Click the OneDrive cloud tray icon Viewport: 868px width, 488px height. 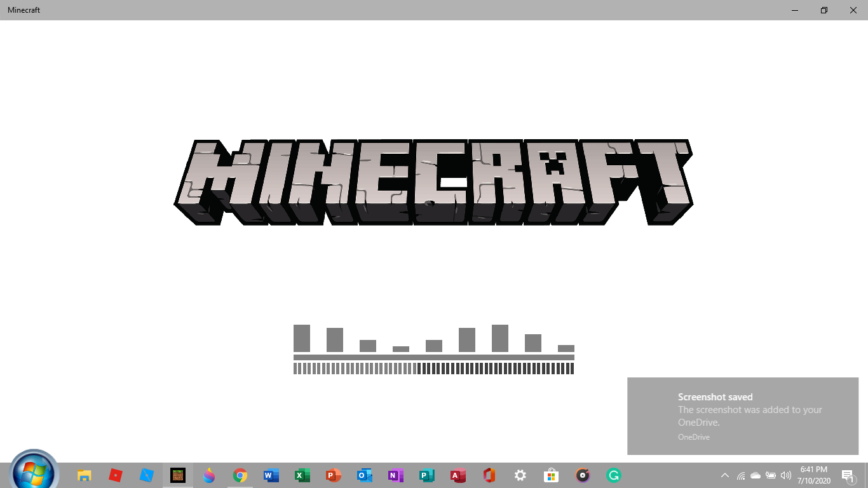click(756, 475)
